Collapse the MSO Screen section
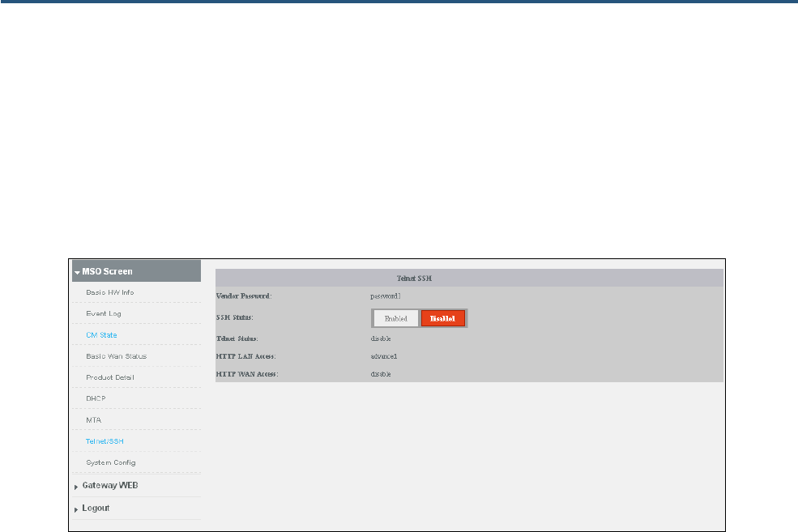798x532 pixels. [x=136, y=271]
